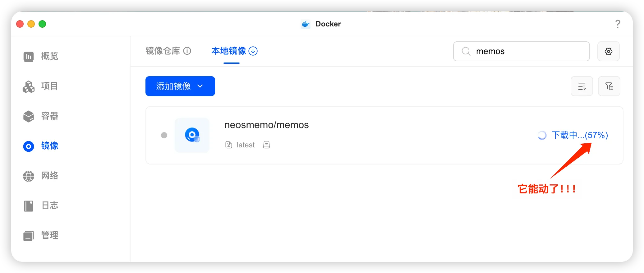Close the Docker window with red button

[20, 24]
